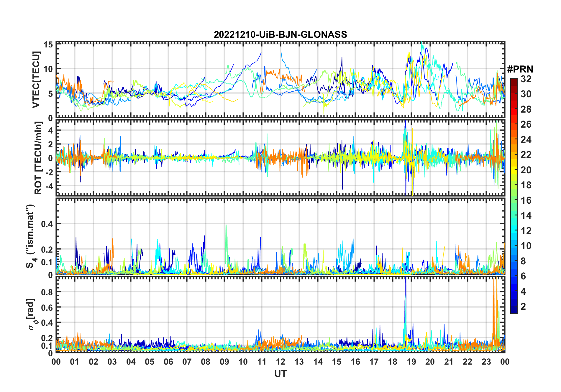
Task: Click VTEC y-axis tick label 10
Action: pos(48,69)
